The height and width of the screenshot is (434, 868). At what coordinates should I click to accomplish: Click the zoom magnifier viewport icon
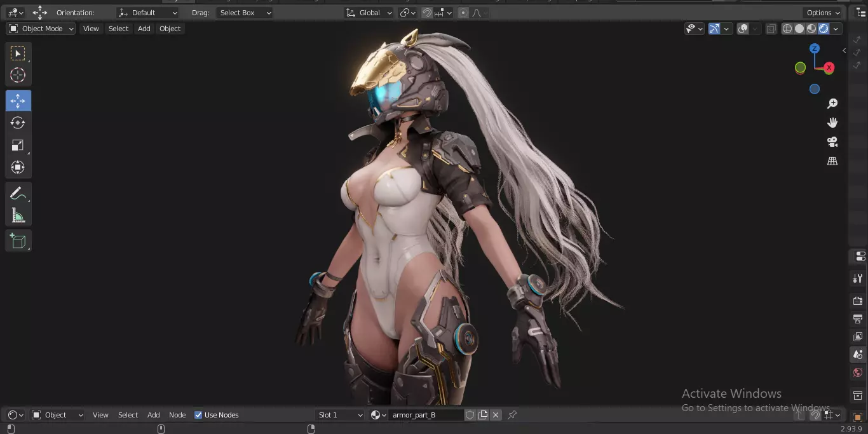tap(832, 104)
